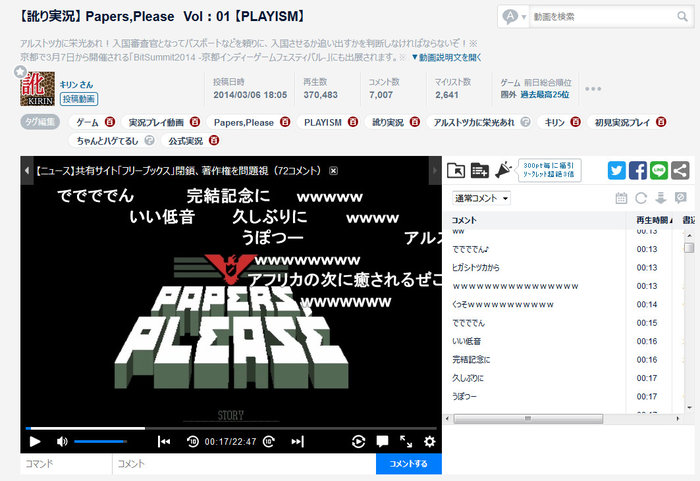
Task: Toggle repeat playback icon
Action: tap(358, 442)
